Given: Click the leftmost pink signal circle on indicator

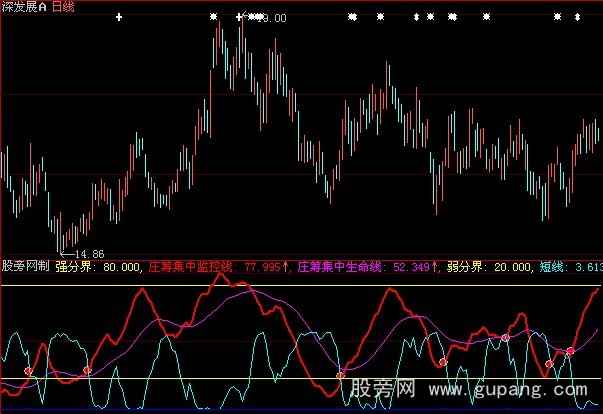Looking at the screenshot, I should (28, 371).
